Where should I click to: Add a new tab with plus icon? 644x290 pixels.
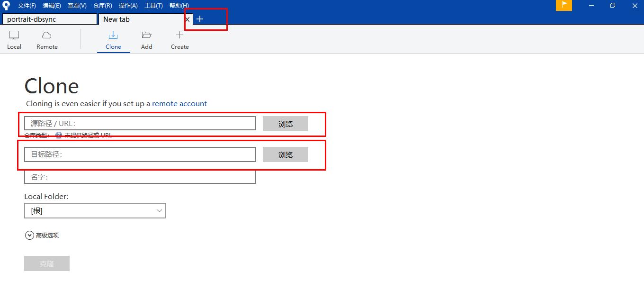tap(200, 19)
